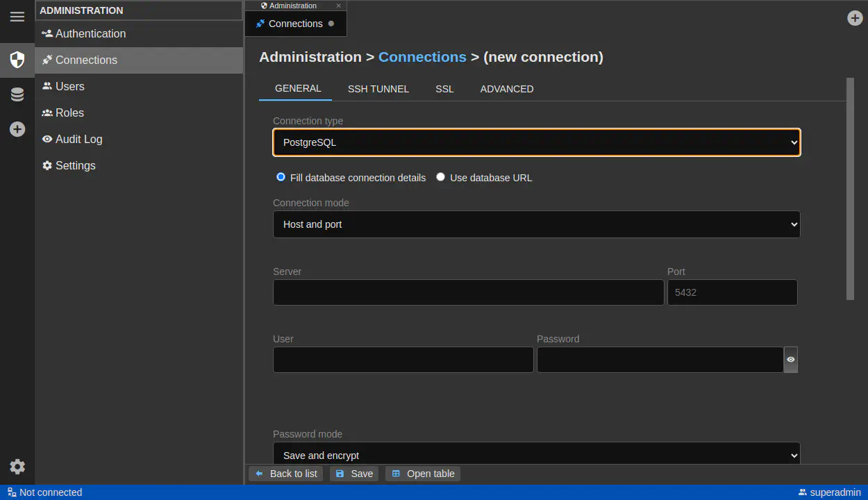Open the Password mode dropdown
868x500 pixels.
click(x=537, y=453)
